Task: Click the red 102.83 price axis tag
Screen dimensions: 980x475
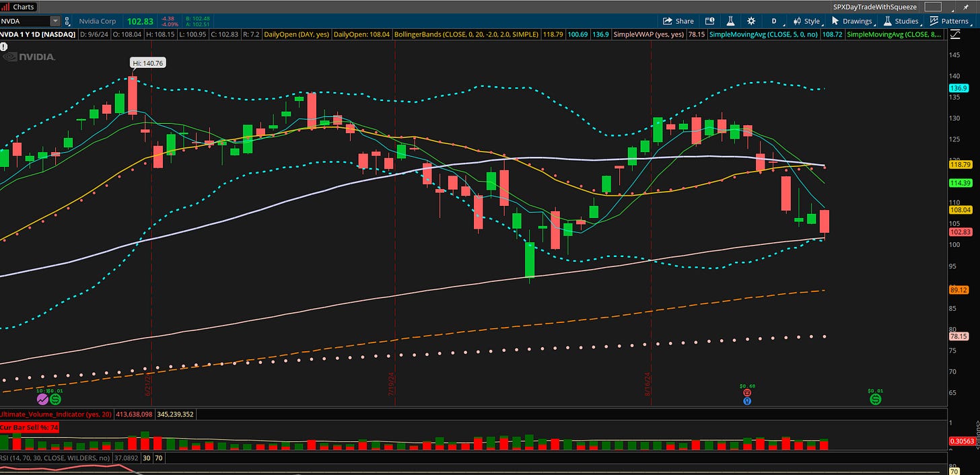Action: 959,232
